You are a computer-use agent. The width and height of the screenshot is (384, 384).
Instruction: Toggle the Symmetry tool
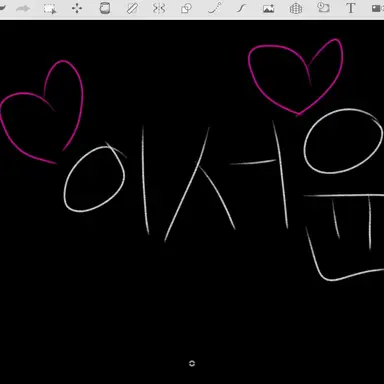(159, 8)
